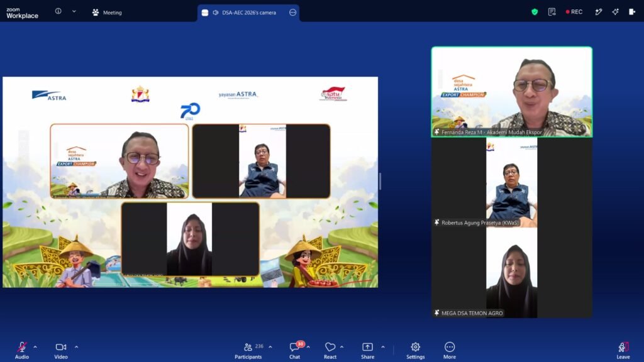
Task: Click the 30 unread chat badge
Action: click(x=301, y=344)
